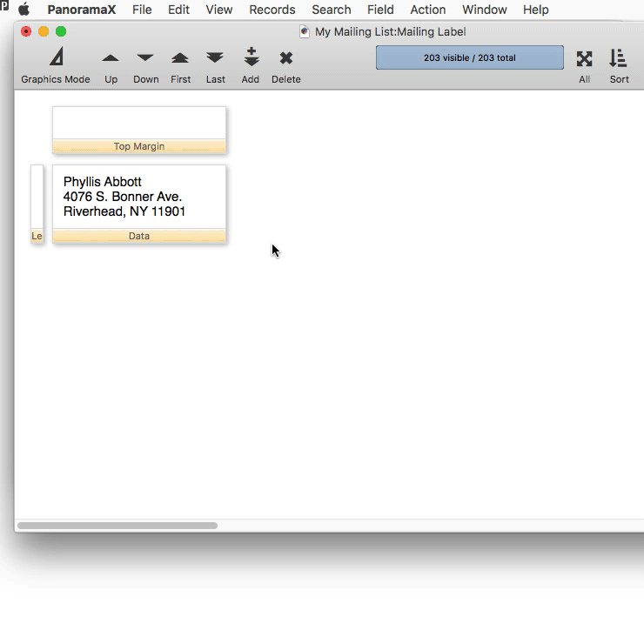Jump to Last record
This screenshot has width=644, height=644.
pyautogui.click(x=215, y=58)
